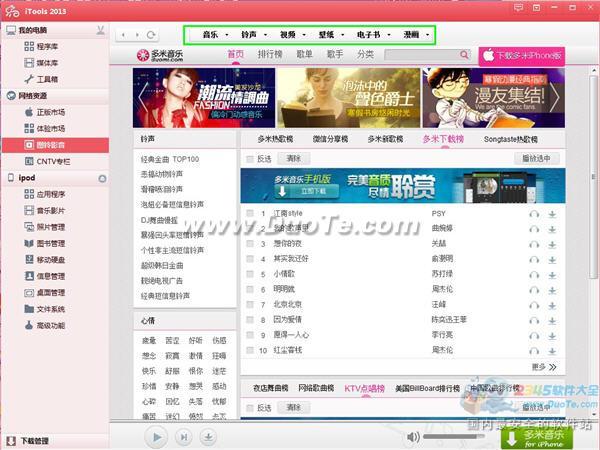The width and height of the screenshot is (600, 450).
Task: Tick the checkbox for song 3
Action: [x=250, y=243]
